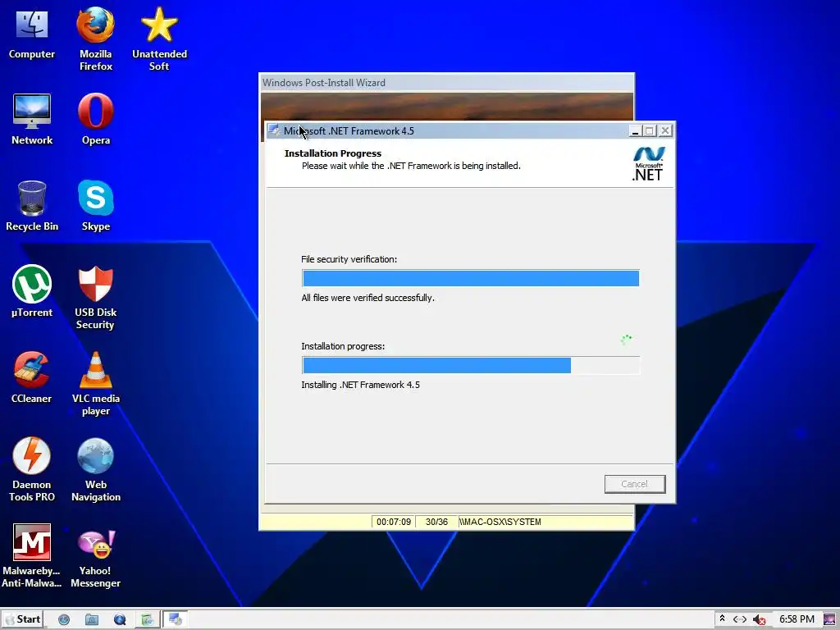The image size is (840, 630).
Task: Click 'Installing .NET Framework 4.5' status text
Action: (361, 385)
